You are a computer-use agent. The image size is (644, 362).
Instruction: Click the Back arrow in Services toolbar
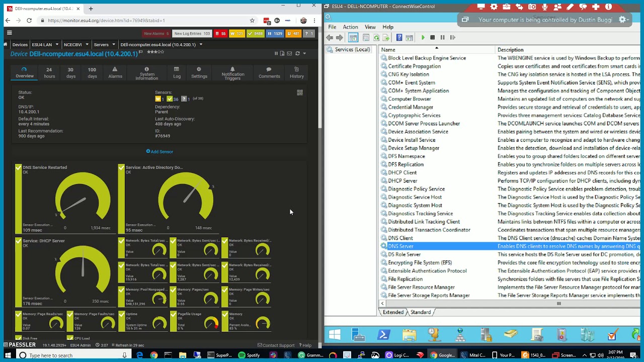pos(330,38)
